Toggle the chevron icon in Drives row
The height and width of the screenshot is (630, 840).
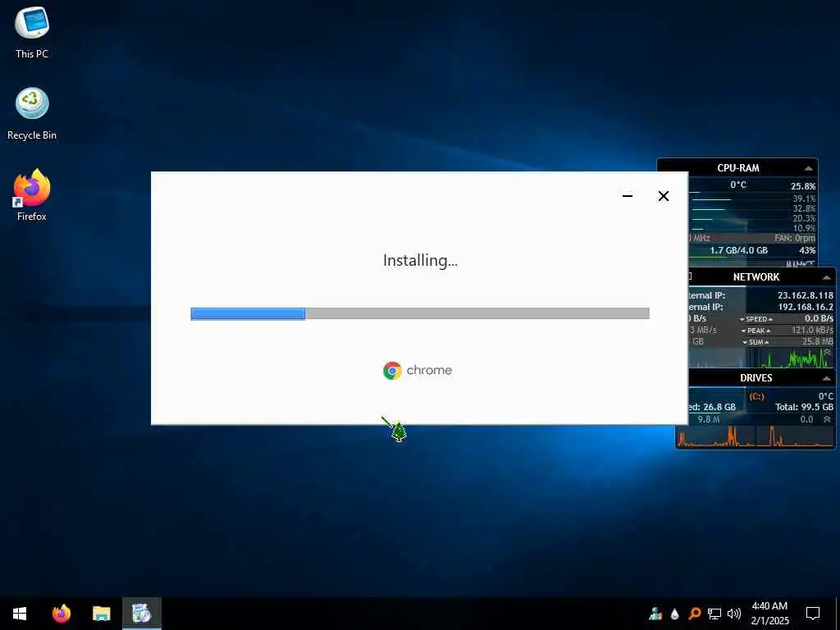827,419
